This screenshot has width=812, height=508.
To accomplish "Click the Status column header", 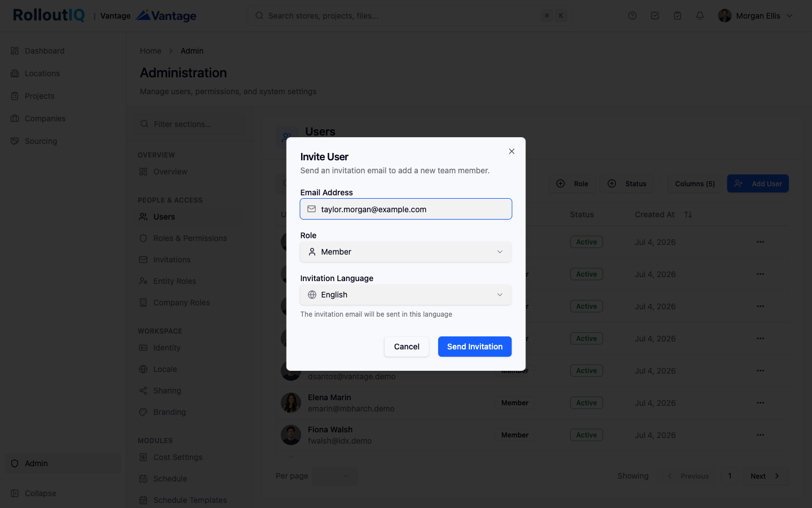I will tap(582, 214).
